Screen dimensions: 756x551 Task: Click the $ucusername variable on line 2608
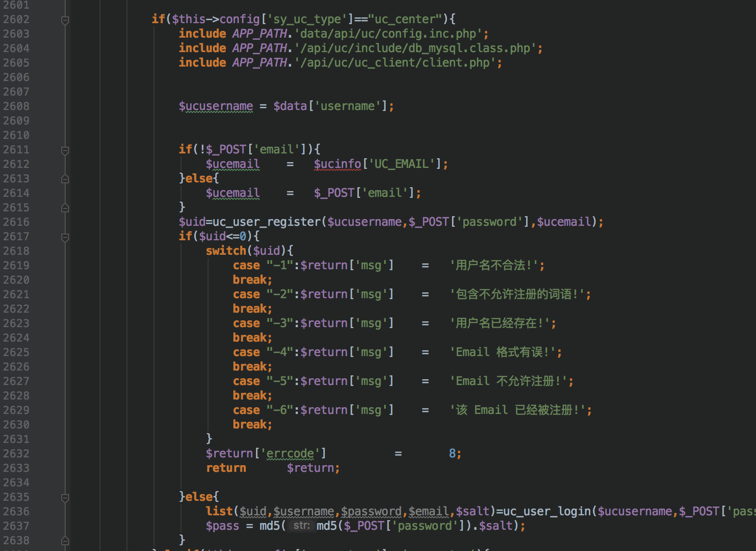[216, 106]
